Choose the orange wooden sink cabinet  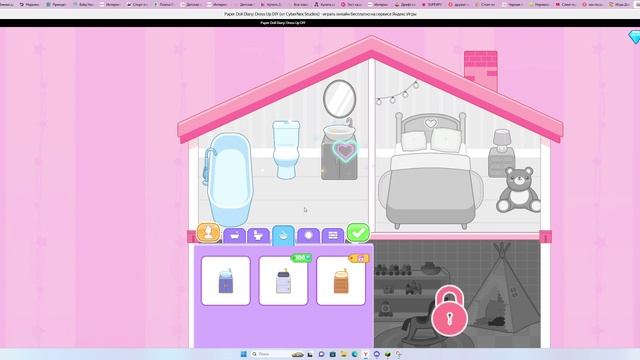click(341, 281)
